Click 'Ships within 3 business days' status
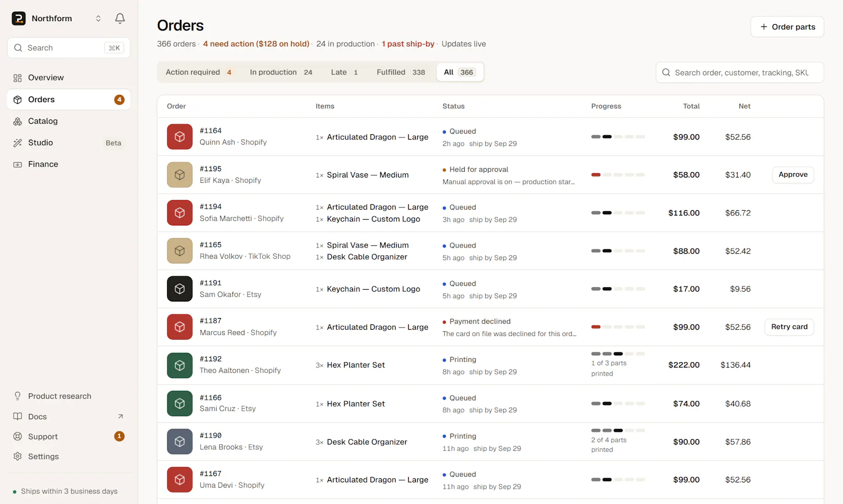843x504 pixels. click(x=69, y=491)
